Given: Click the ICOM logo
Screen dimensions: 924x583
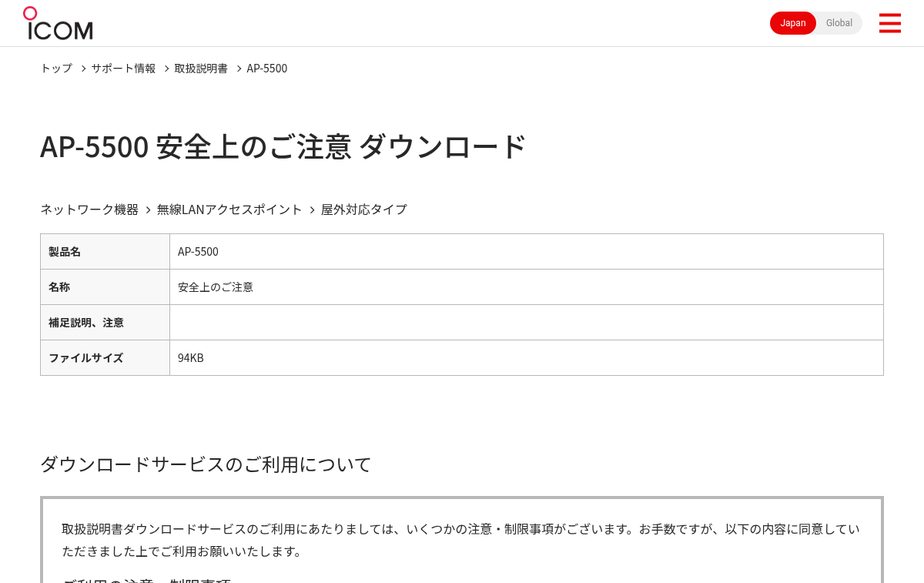Looking at the screenshot, I should click(58, 23).
